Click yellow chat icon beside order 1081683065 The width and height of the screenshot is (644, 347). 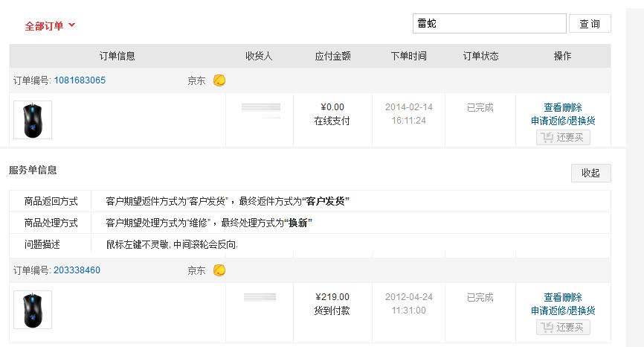(219, 80)
